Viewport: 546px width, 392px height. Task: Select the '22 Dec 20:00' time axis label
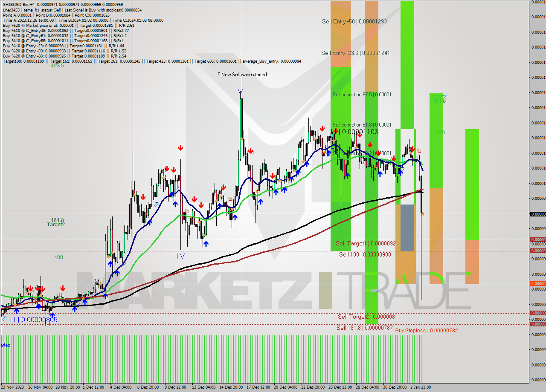314,387
